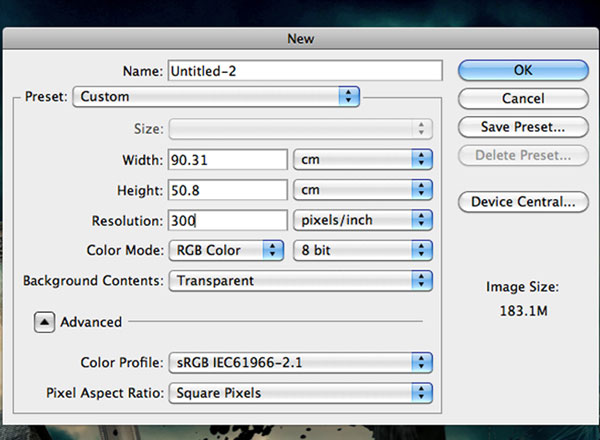Collapse the Advanced section triangle button
The height and width of the screenshot is (440, 600).
44,322
